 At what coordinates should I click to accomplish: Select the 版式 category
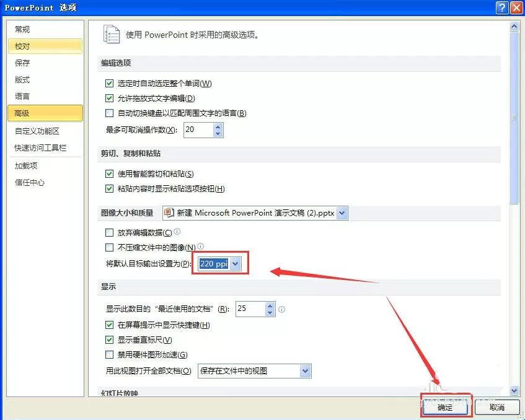point(45,80)
